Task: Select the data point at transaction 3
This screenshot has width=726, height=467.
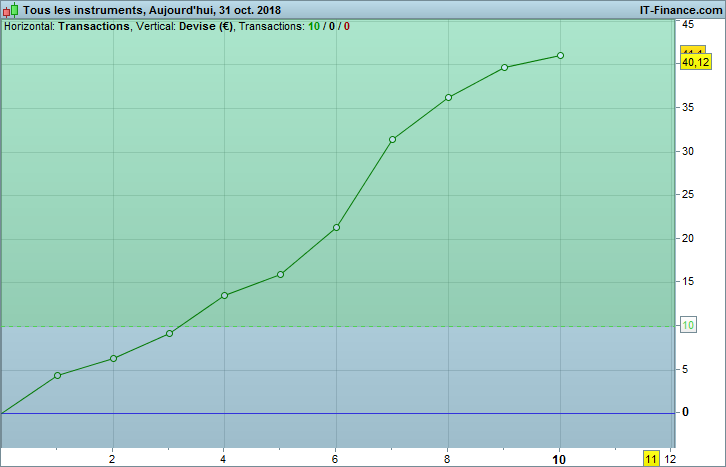Action: [x=169, y=333]
